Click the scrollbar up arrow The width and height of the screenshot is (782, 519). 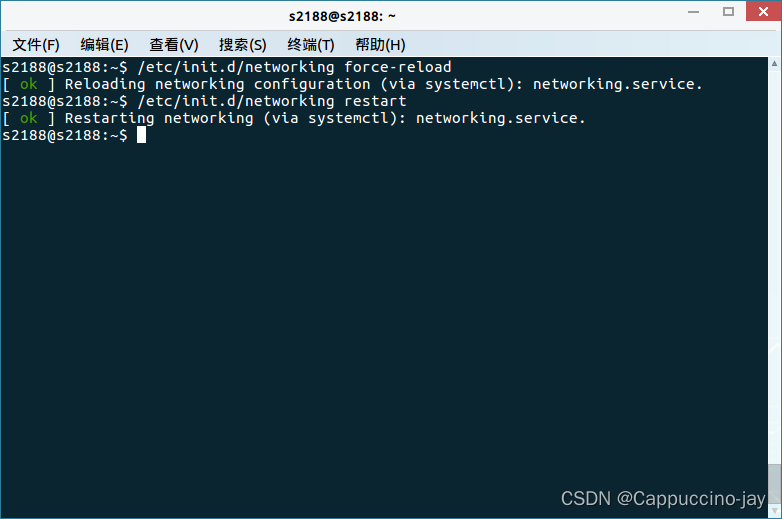click(775, 63)
